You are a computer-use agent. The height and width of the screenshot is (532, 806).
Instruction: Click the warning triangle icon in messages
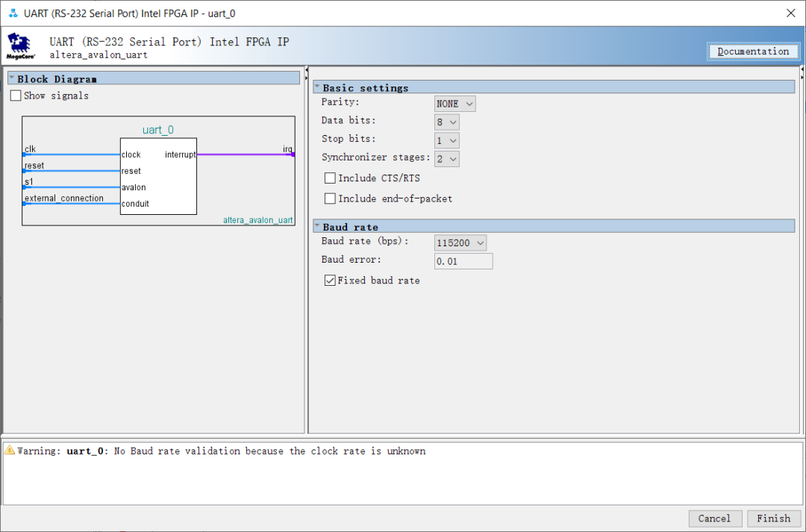point(10,450)
